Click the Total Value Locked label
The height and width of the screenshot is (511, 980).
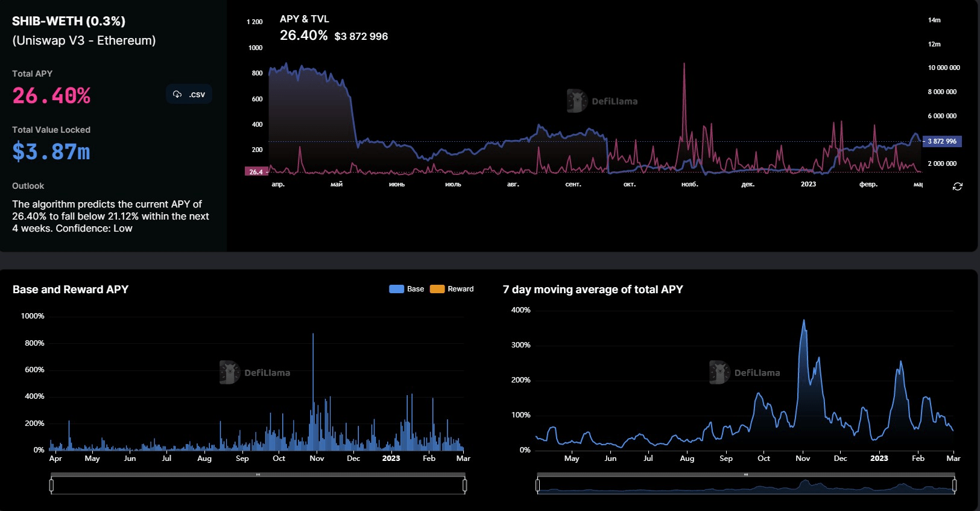point(51,130)
